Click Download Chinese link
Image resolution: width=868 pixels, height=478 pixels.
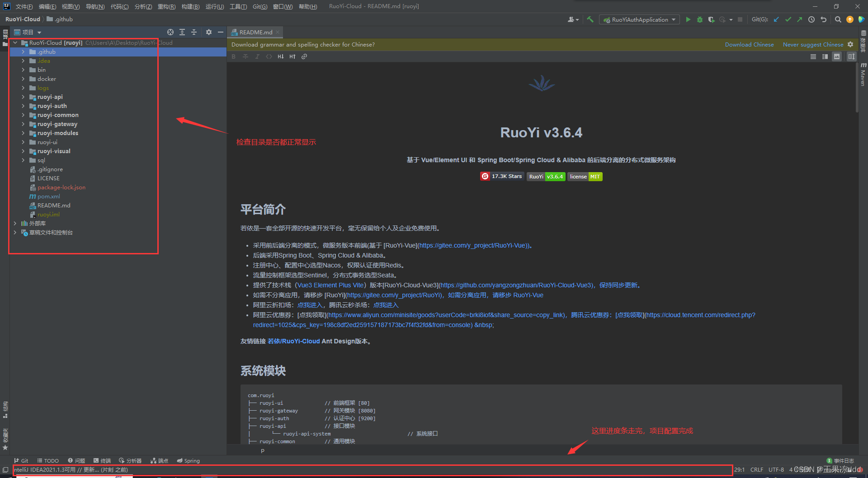pyautogui.click(x=749, y=44)
